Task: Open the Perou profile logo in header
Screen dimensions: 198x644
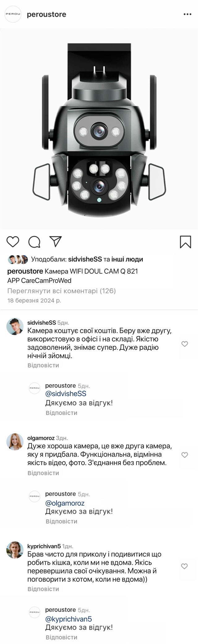Action: click(x=13, y=15)
